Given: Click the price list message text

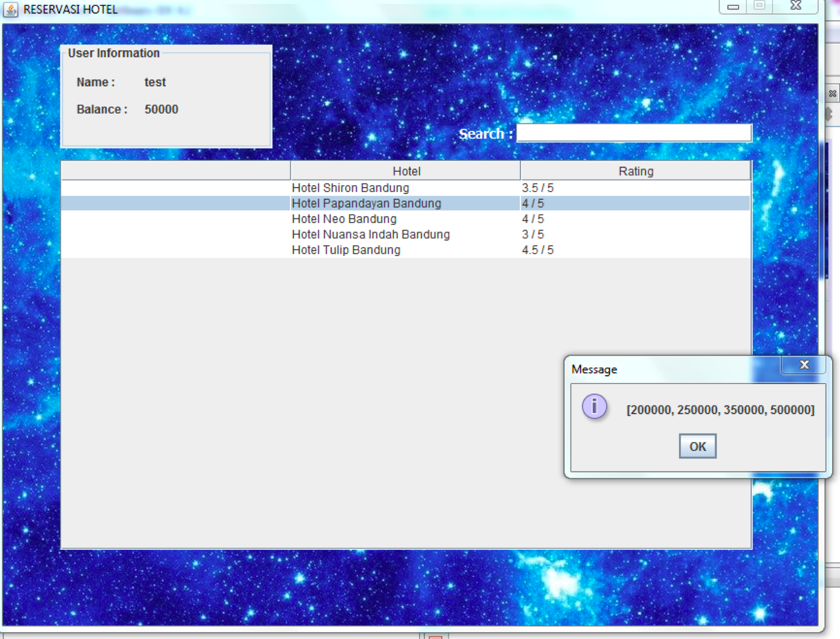Looking at the screenshot, I should (x=720, y=410).
